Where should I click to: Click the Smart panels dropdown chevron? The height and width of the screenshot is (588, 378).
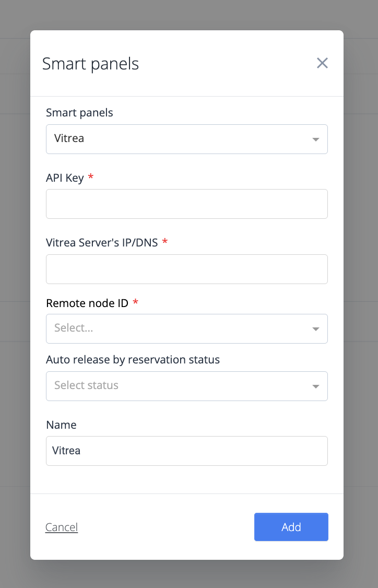(x=315, y=139)
